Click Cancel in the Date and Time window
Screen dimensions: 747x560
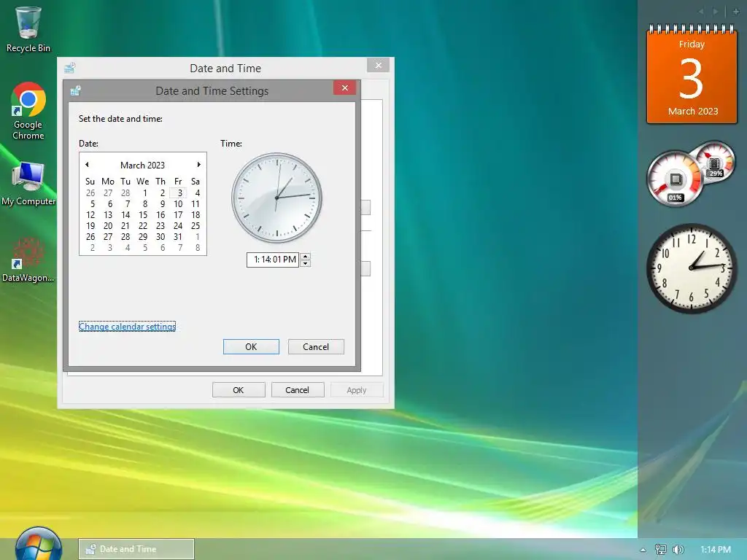(x=298, y=390)
